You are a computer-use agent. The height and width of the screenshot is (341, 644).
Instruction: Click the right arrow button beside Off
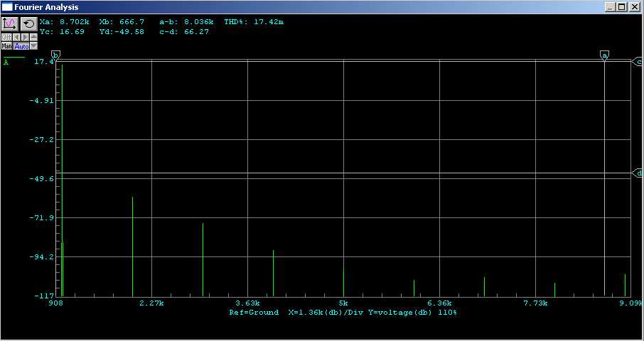[x=25, y=37]
